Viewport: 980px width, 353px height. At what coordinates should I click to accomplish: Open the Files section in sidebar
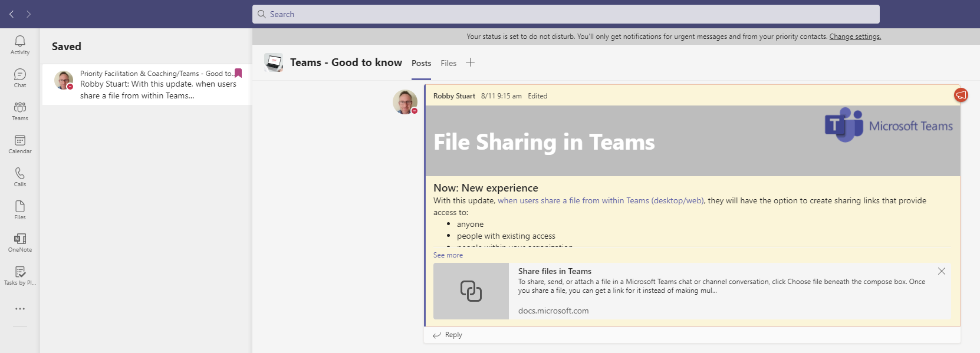[20, 210]
